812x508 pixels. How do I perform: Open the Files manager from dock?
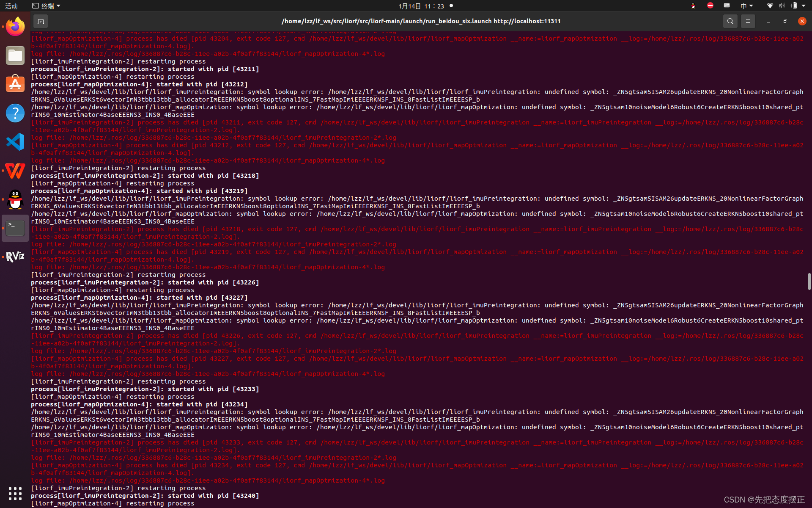click(x=15, y=55)
